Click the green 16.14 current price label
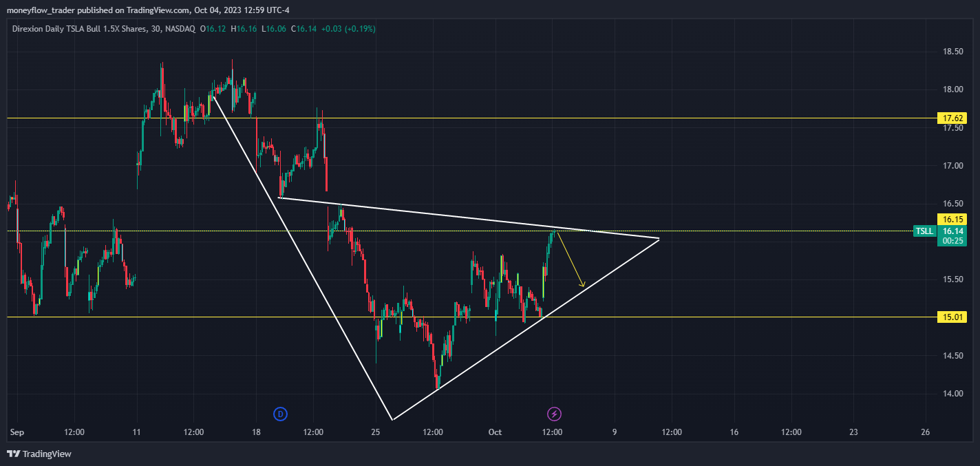 click(x=952, y=231)
